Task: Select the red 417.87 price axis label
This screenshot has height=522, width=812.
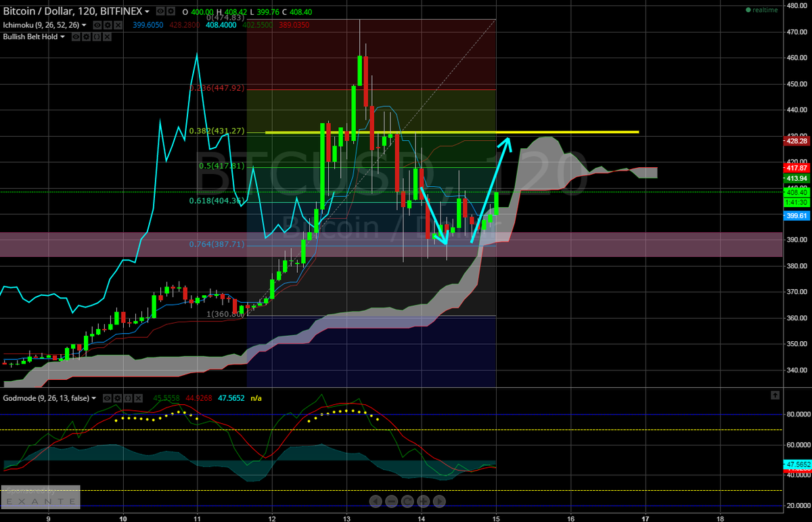Action: point(796,168)
